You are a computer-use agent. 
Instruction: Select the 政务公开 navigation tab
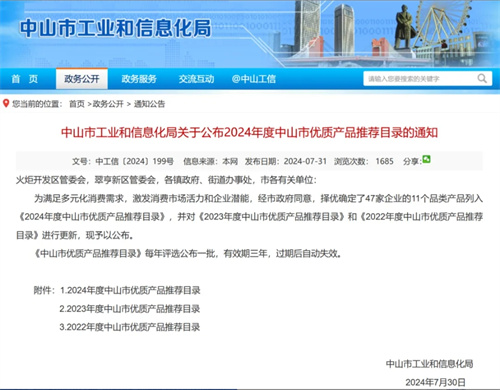[82, 79]
